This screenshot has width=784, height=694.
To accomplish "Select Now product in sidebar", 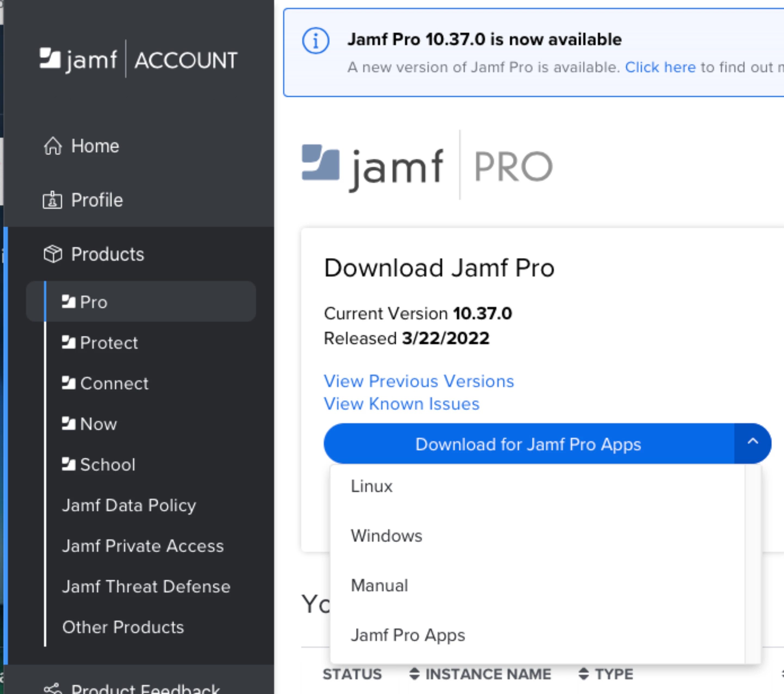I will (x=98, y=423).
